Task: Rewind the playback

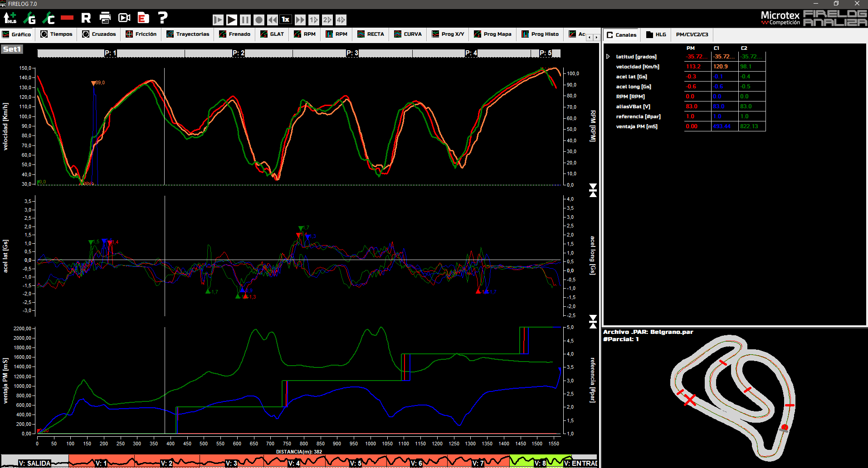Action: click(273, 20)
